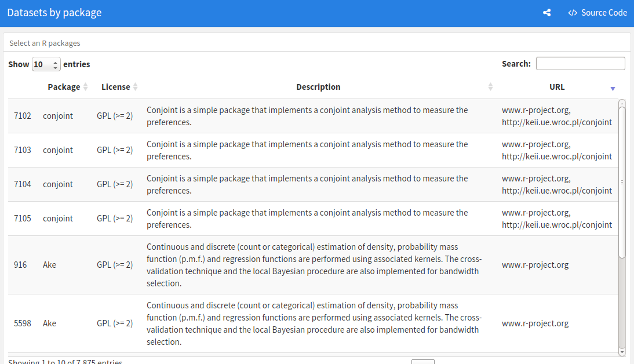Toggle URL column descending sort arrow
634x364 pixels.
(x=613, y=89)
